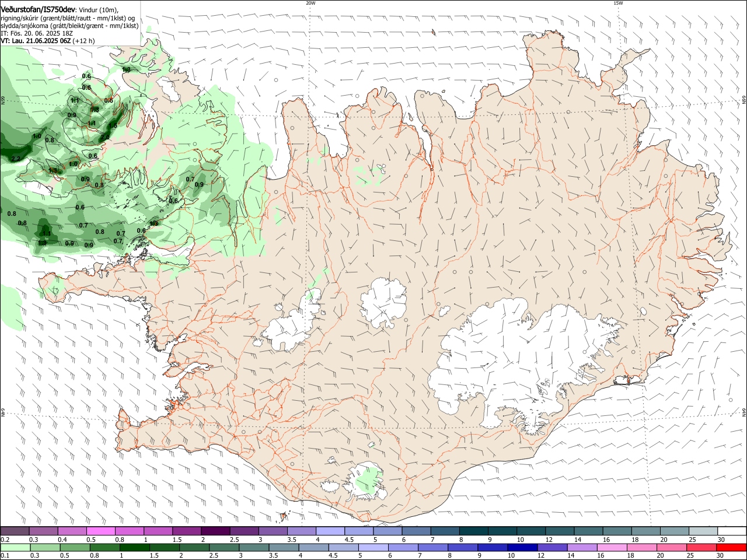Pick the darkest green bottom-row swatch between 1 and 1.5
747x560 pixels.
(134, 547)
